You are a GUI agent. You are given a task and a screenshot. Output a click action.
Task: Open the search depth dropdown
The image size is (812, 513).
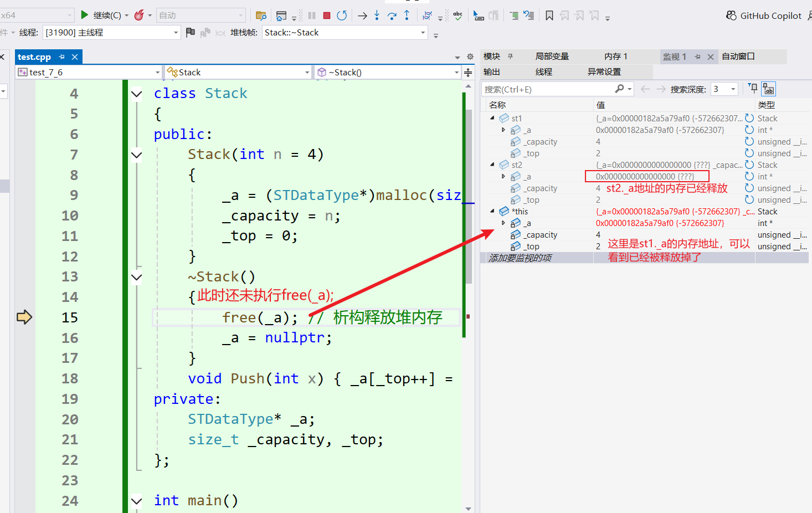click(724, 89)
